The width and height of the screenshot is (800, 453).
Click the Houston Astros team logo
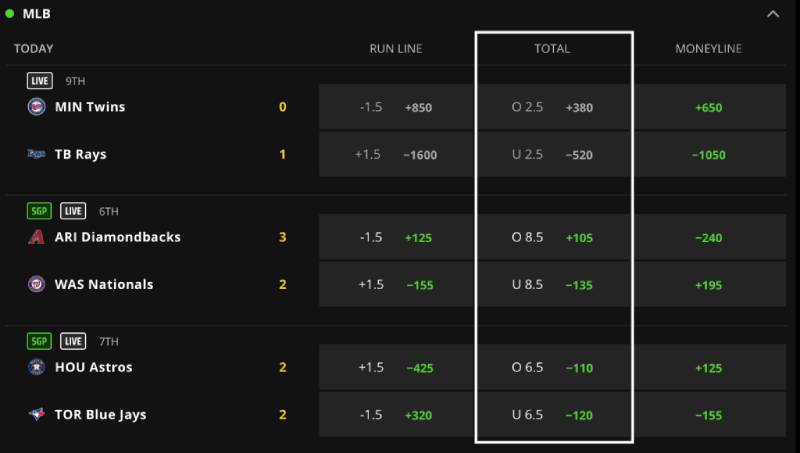tap(36, 367)
